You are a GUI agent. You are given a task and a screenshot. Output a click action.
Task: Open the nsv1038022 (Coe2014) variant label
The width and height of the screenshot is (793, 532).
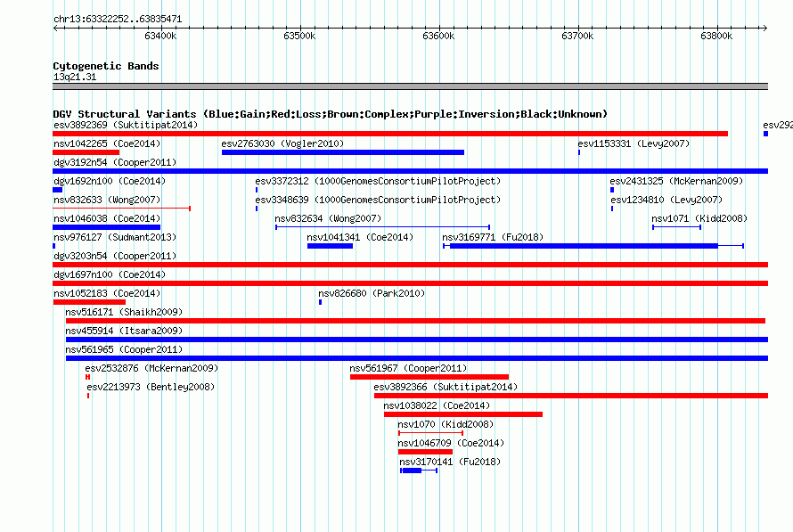[x=437, y=405]
